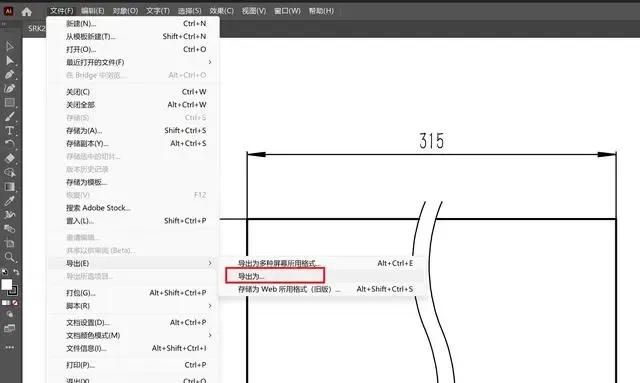Viewport: 640px width, 383px height.
Task: Select the Rectangle tool
Action: (9, 102)
